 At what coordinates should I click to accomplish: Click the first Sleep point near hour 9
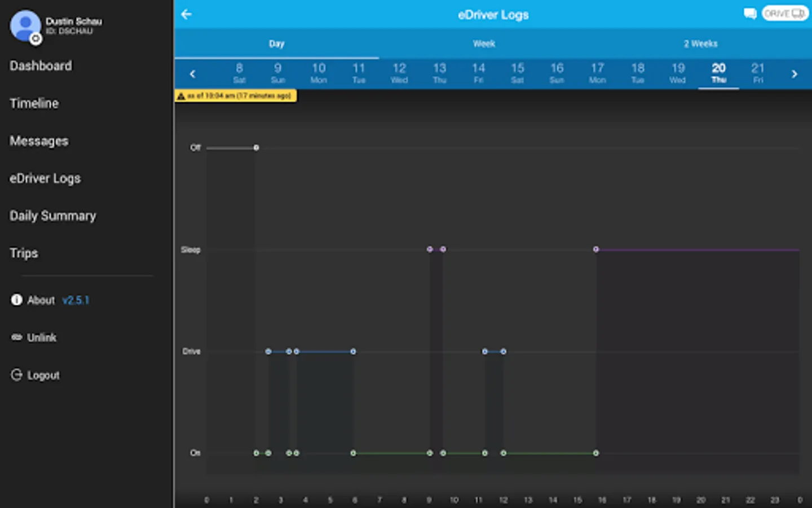pyautogui.click(x=430, y=249)
